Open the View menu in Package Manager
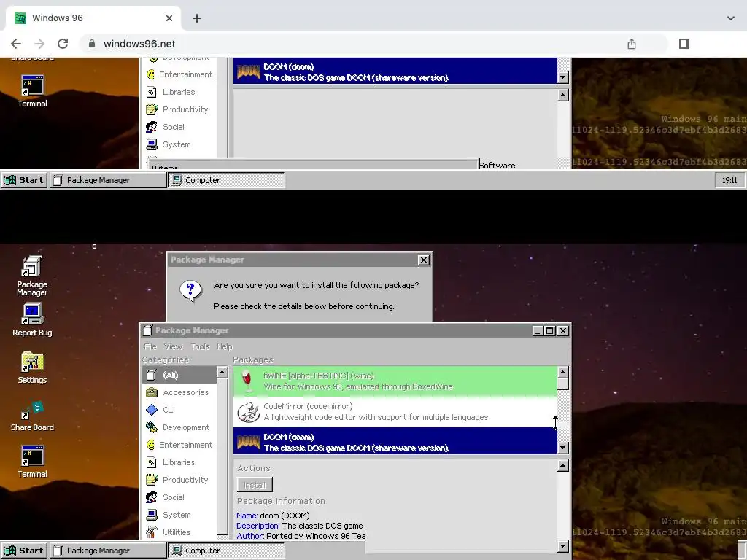Image resolution: width=747 pixels, height=560 pixels. (x=174, y=346)
